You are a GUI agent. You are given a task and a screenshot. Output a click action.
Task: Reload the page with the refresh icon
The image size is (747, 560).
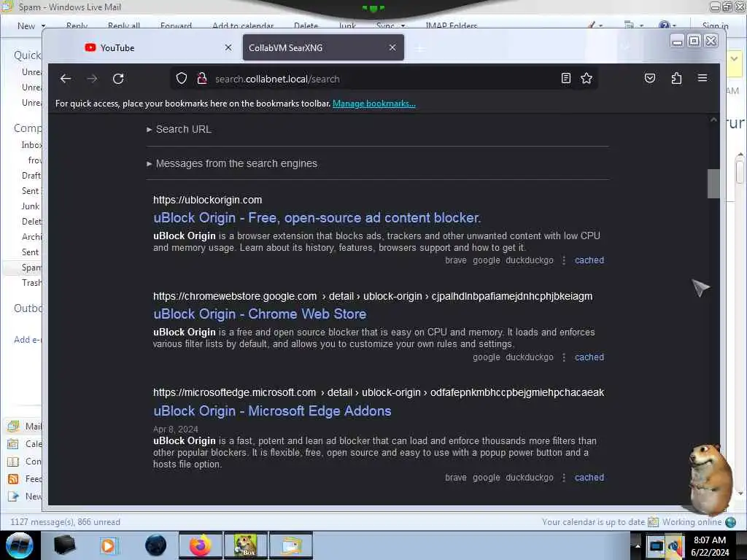tap(118, 79)
